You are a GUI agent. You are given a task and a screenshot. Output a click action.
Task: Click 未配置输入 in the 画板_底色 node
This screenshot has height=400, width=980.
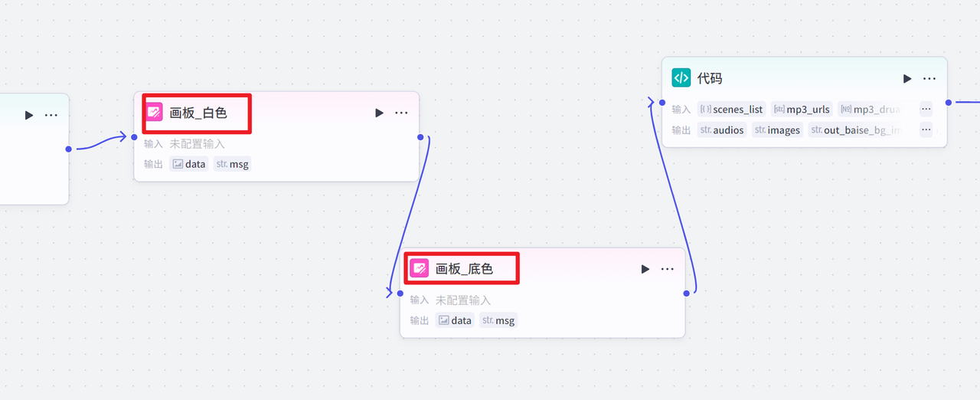pos(463,300)
